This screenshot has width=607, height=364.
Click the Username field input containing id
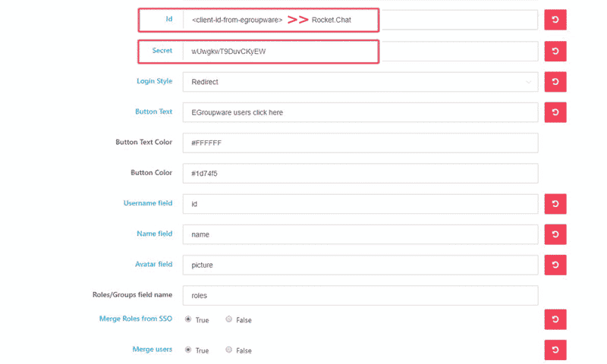tap(360, 204)
